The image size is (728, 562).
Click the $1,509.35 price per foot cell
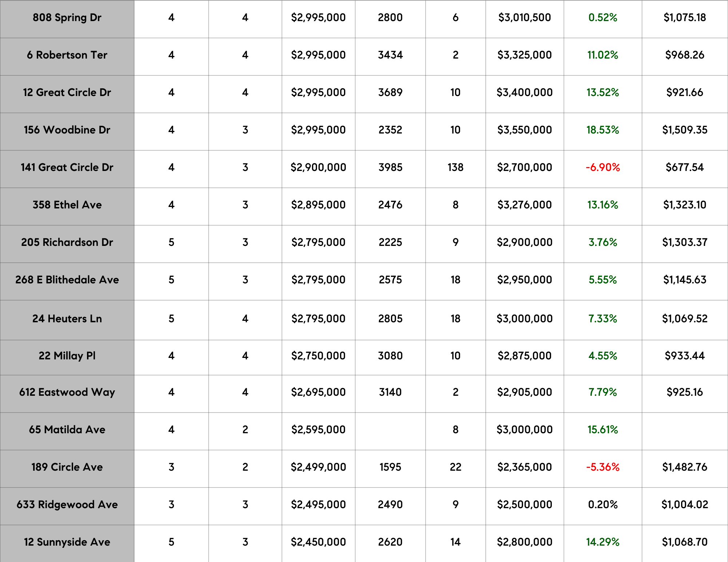point(684,130)
